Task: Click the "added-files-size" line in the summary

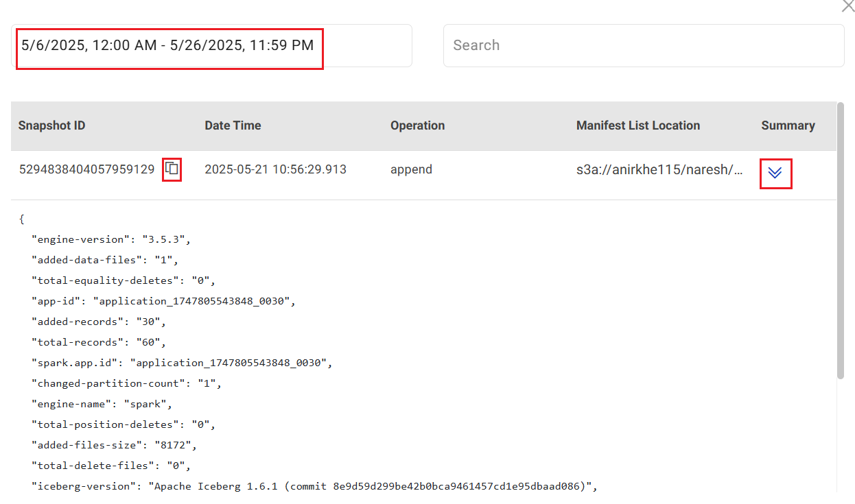Action: tap(114, 445)
